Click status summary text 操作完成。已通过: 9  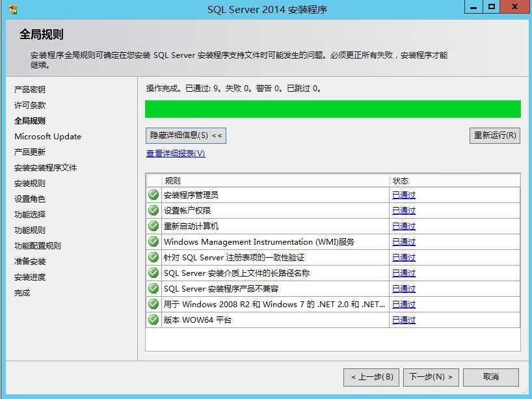click(x=233, y=89)
